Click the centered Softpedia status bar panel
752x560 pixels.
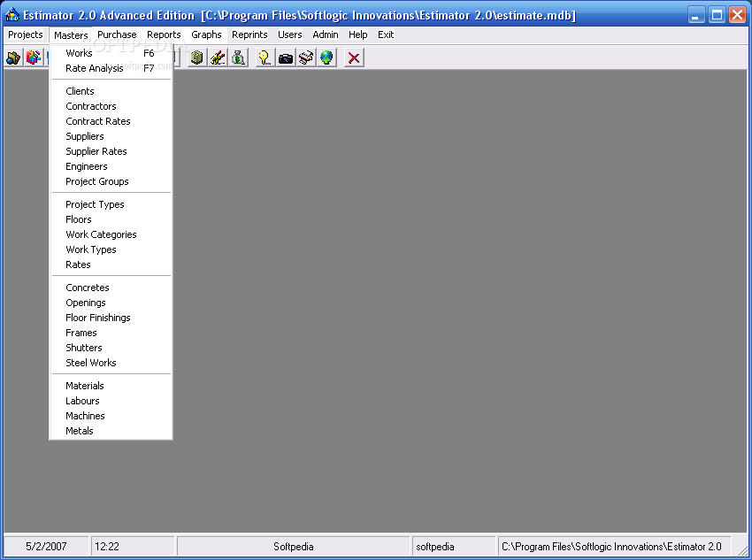[x=294, y=547]
